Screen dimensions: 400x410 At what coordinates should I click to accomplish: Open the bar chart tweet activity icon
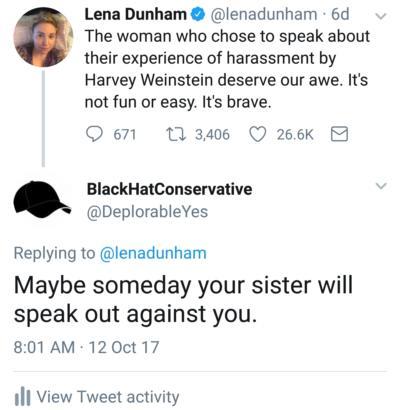coord(23,397)
